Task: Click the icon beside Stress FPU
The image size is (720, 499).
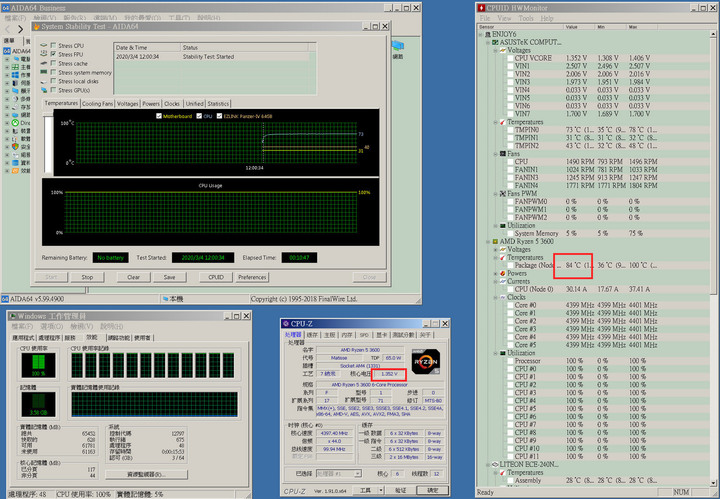Action: [44, 54]
